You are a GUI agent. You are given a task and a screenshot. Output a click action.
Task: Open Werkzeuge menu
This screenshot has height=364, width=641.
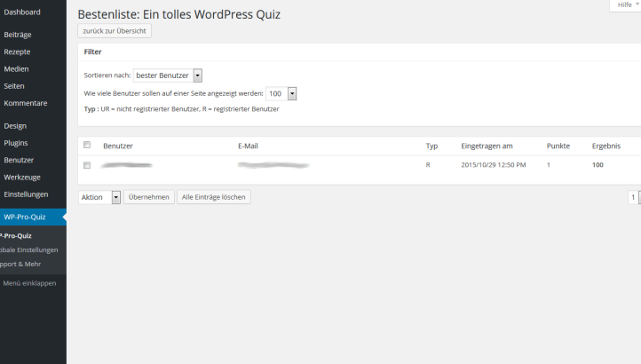[x=22, y=178]
